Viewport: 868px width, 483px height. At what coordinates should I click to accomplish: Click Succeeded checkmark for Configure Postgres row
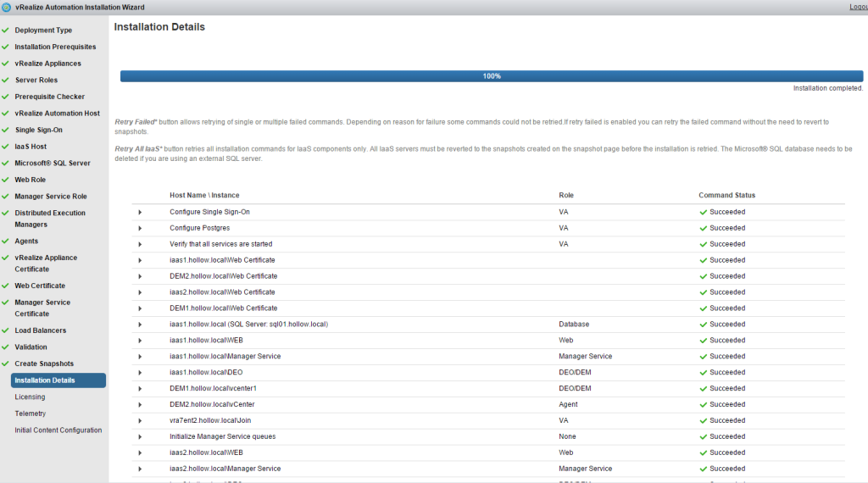coord(703,228)
